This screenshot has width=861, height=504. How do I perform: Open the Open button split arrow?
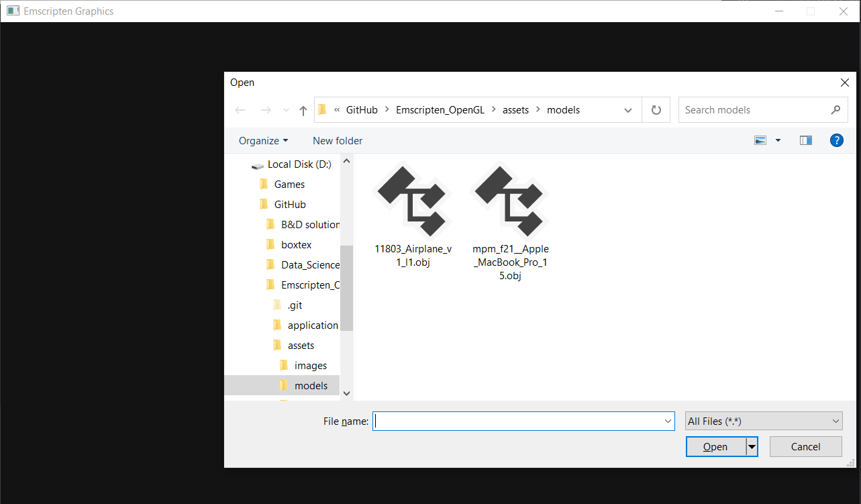coord(752,446)
